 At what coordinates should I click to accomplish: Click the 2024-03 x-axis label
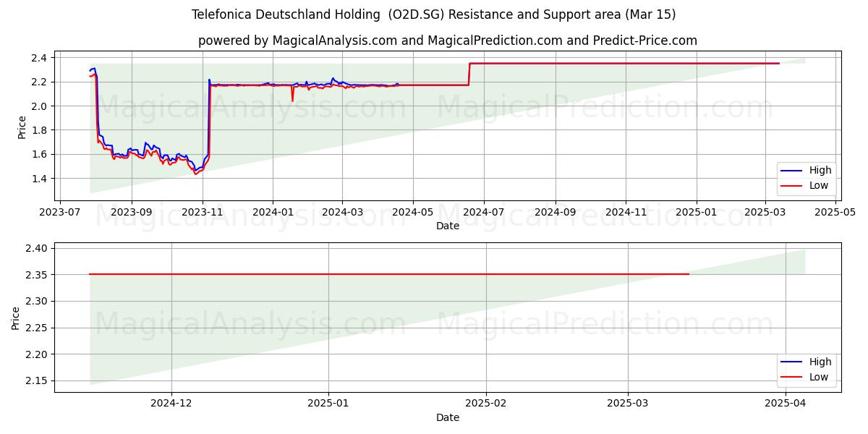pyautogui.click(x=342, y=213)
